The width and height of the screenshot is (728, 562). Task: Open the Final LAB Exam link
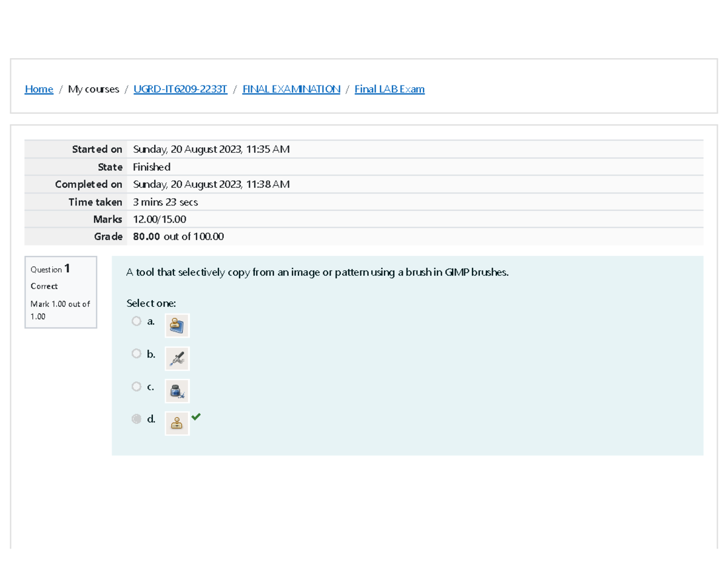(x=389, y=89)
